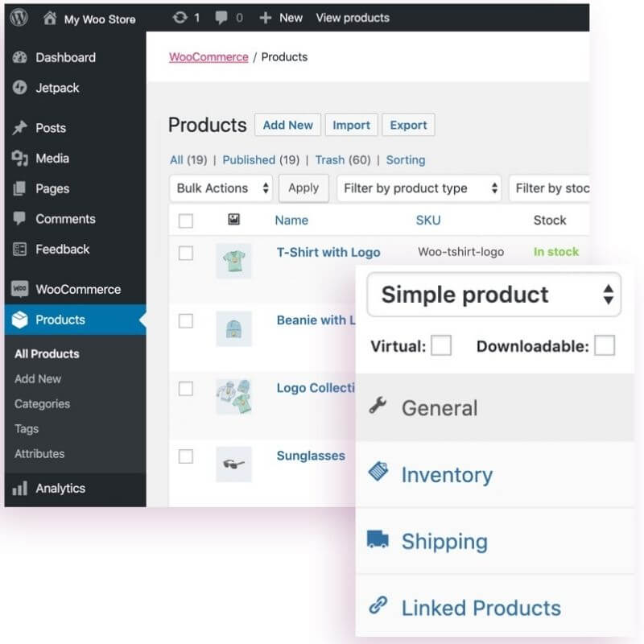644x644 pixels.
Task: Open the T-Shirt with Logo thumbnail
Action: tap(233, 261)
